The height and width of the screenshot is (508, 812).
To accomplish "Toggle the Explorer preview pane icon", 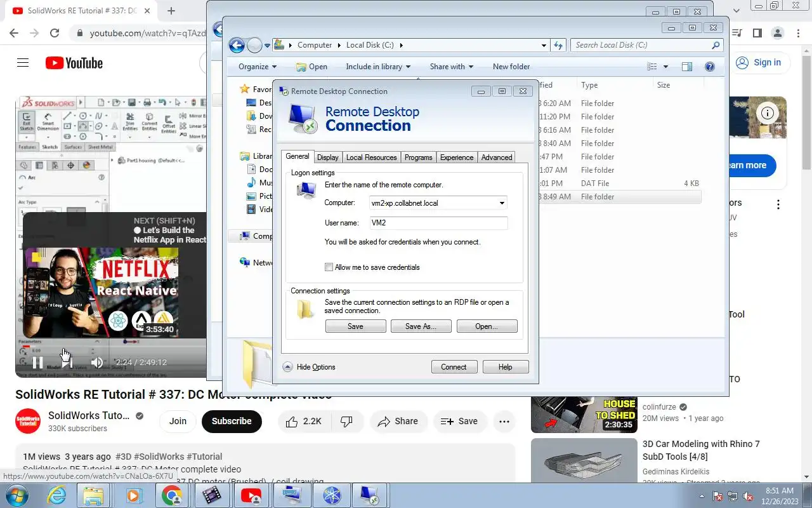I will pyautogui.click(x=686, y=67).
